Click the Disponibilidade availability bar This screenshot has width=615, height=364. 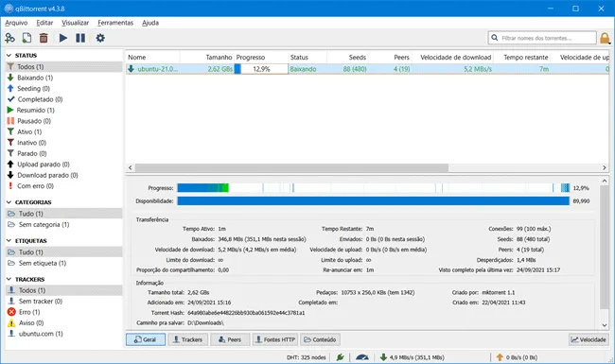(373, 201)
